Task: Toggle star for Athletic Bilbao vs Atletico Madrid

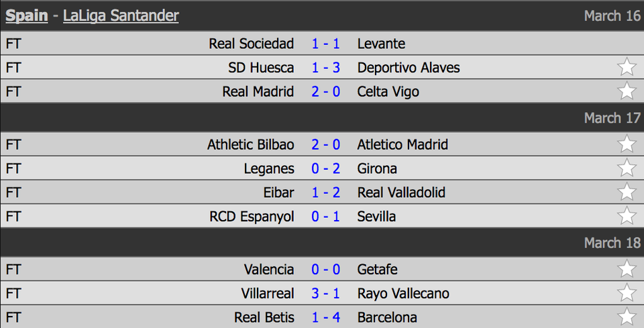Action: [627, 144]
